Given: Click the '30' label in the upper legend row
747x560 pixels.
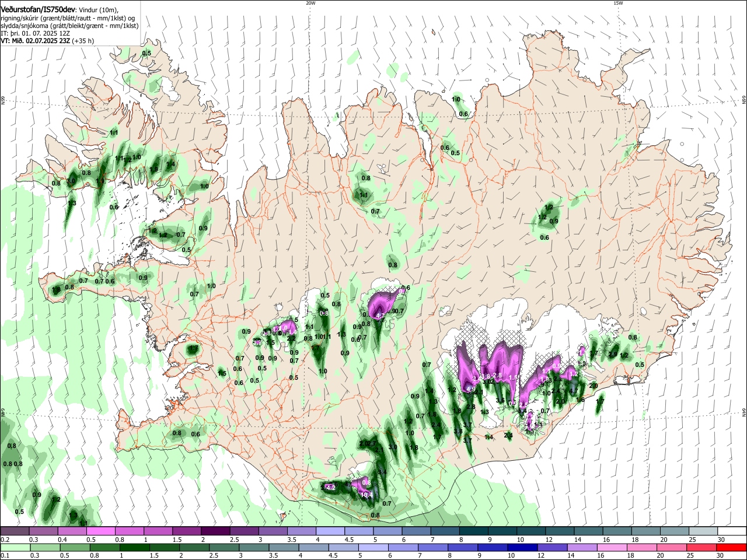Looking at the screenshot, I should [721, 540].
